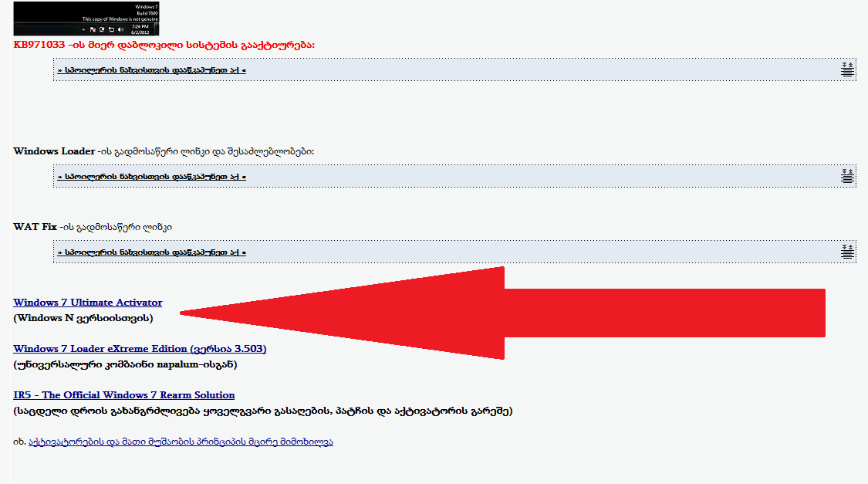The image size is (868, 484).
Task: Expand the spoiler icon in the Windows Loader section
Action: [847, 176]
